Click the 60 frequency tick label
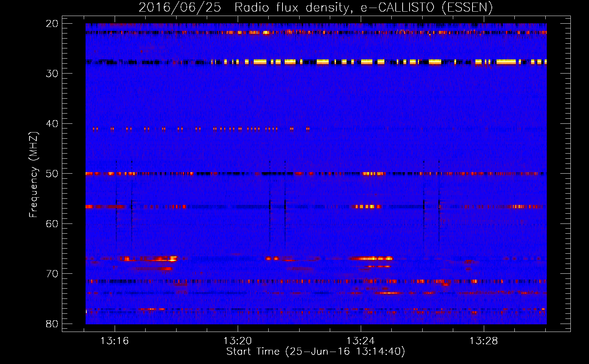Viewport: 589px width, 364px height. tap(52, 224)
